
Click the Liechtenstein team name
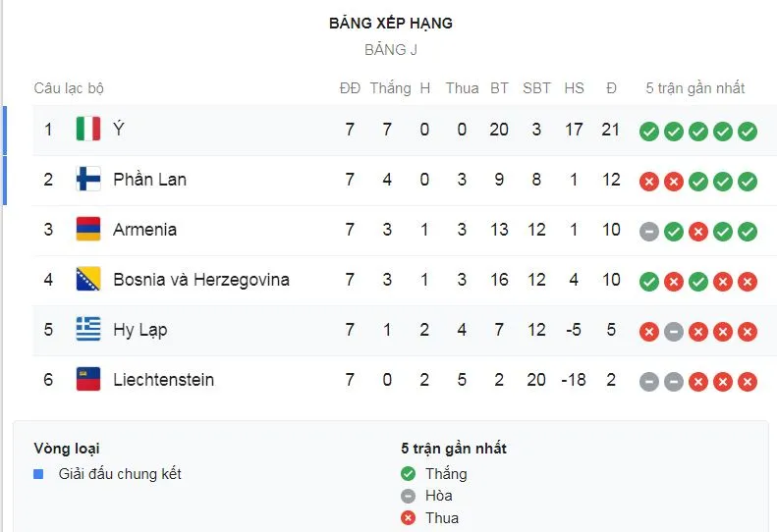point(163,380)
